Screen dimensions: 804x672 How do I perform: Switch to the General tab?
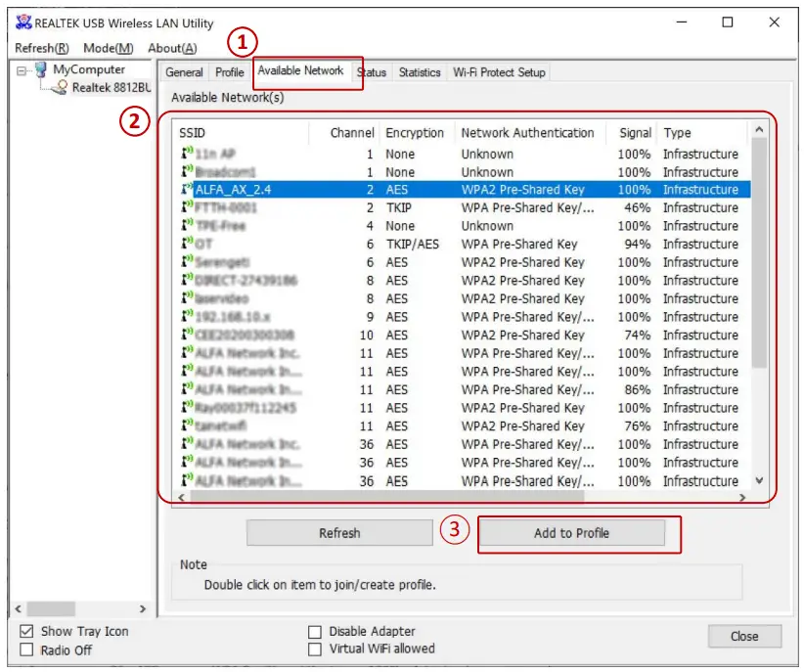tap(184, 72)
